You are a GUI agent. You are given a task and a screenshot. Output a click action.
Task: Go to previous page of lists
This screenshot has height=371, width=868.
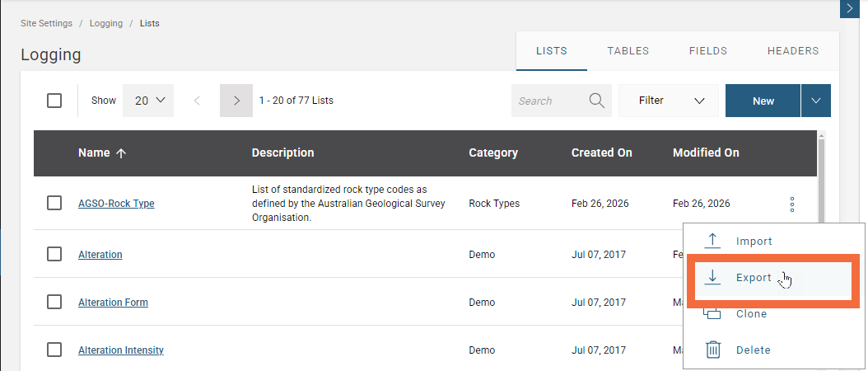coord(197,101)
